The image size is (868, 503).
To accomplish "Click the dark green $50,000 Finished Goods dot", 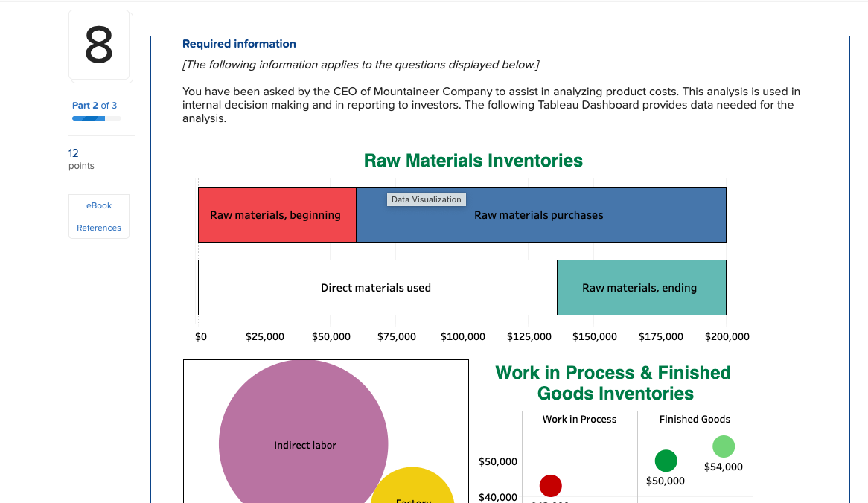I will click(666, 461).
